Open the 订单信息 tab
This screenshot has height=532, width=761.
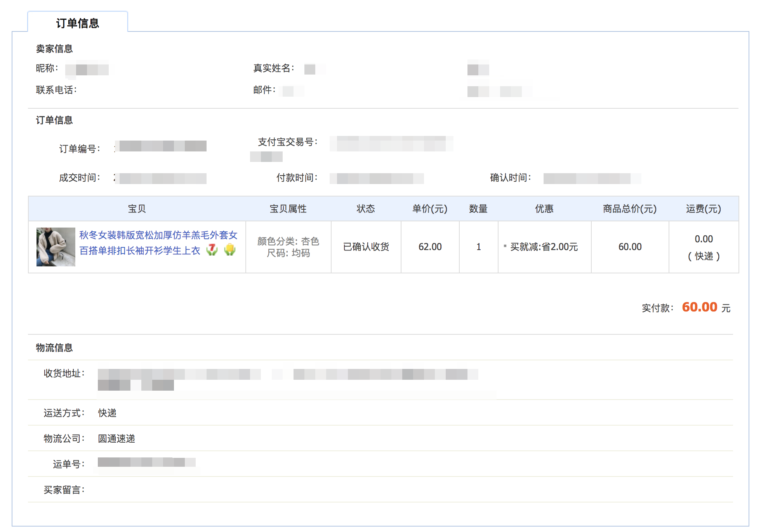(x=78, y=23)
